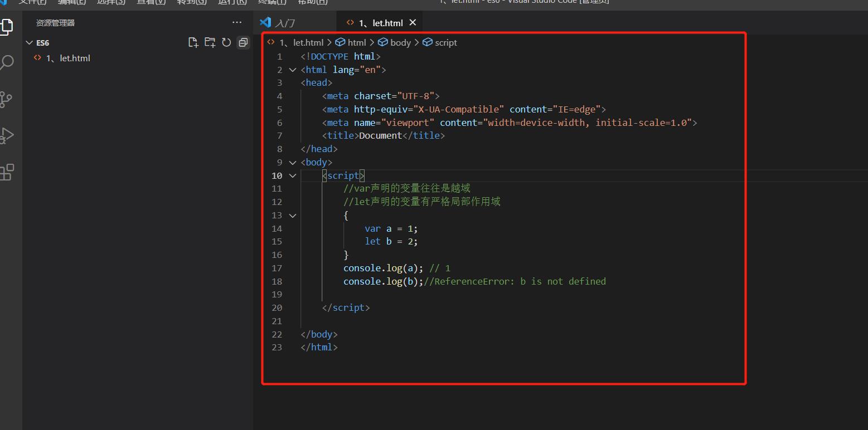Fold the code block at line 13
Viewport: 868px width, 430px height.
293,216
